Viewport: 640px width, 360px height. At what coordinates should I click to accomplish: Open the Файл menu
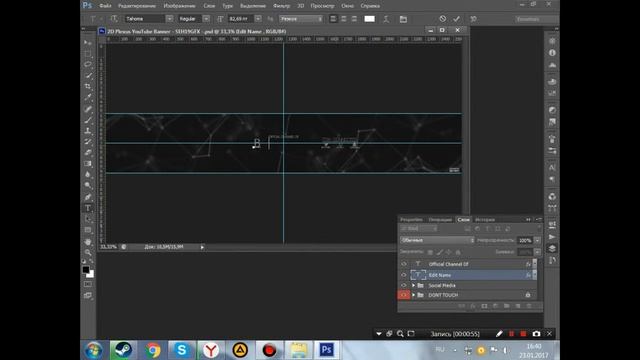(x=105, y=6)
